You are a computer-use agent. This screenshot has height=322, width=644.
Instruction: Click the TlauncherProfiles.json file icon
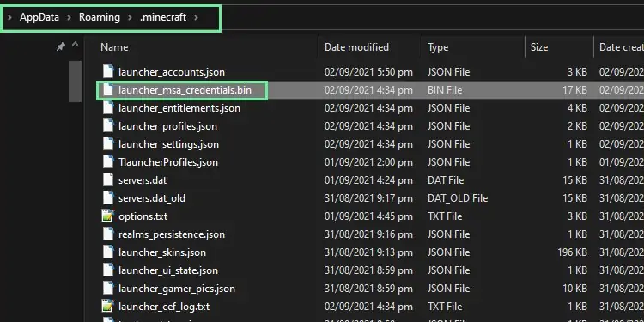[108, 162]
